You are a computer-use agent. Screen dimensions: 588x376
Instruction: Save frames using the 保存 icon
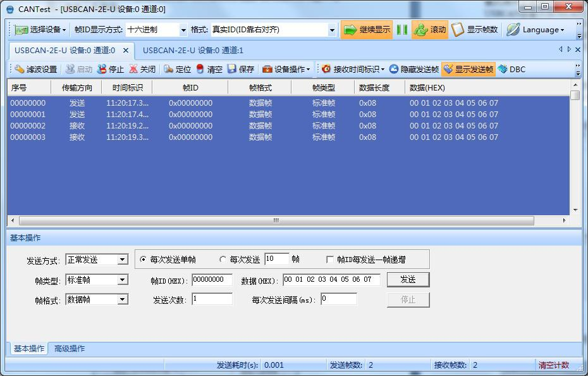[232, 69]
